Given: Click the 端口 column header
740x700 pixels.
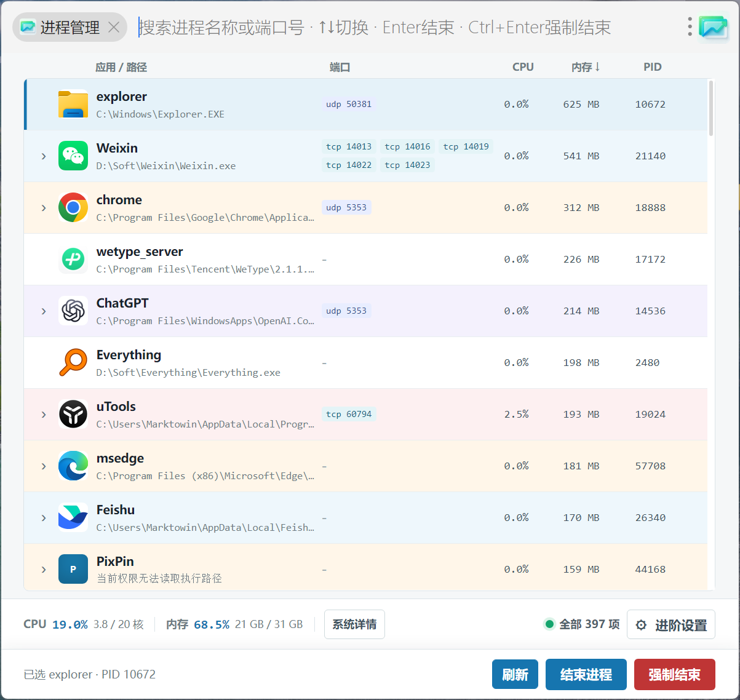Looking at the screenshot, I should click(340, 67).
